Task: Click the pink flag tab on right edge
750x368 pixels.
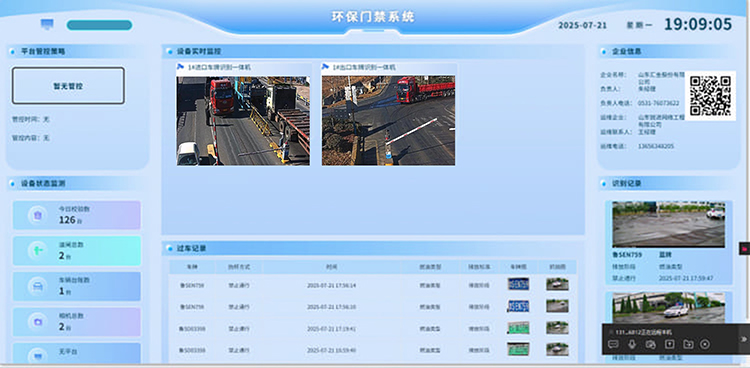Action: (745, 248)
